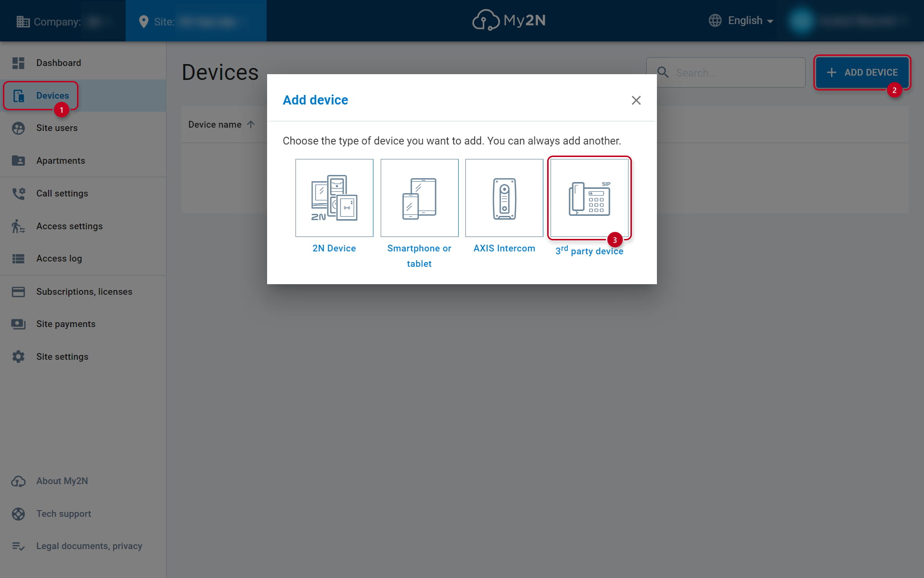924x578 pixels.
Task: Open Tech support link
Action: click(x=64, y=513)
